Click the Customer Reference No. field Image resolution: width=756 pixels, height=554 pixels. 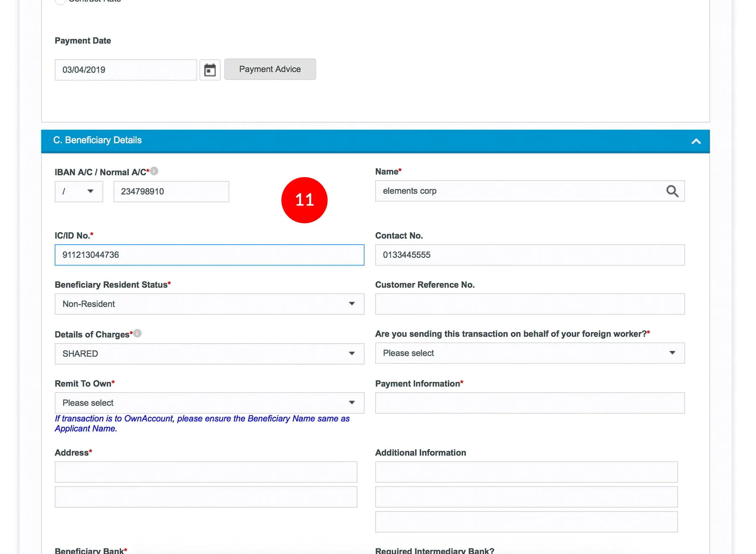(529, 304)
